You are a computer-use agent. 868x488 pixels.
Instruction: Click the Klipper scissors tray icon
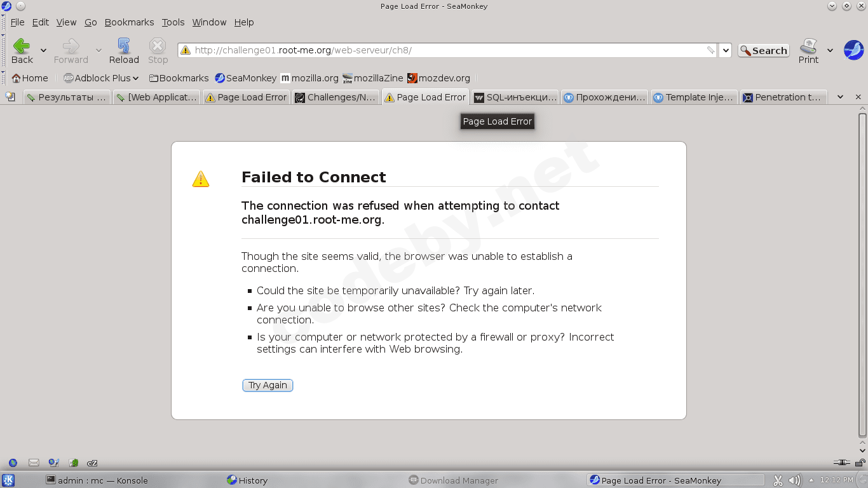coord(778,480)
